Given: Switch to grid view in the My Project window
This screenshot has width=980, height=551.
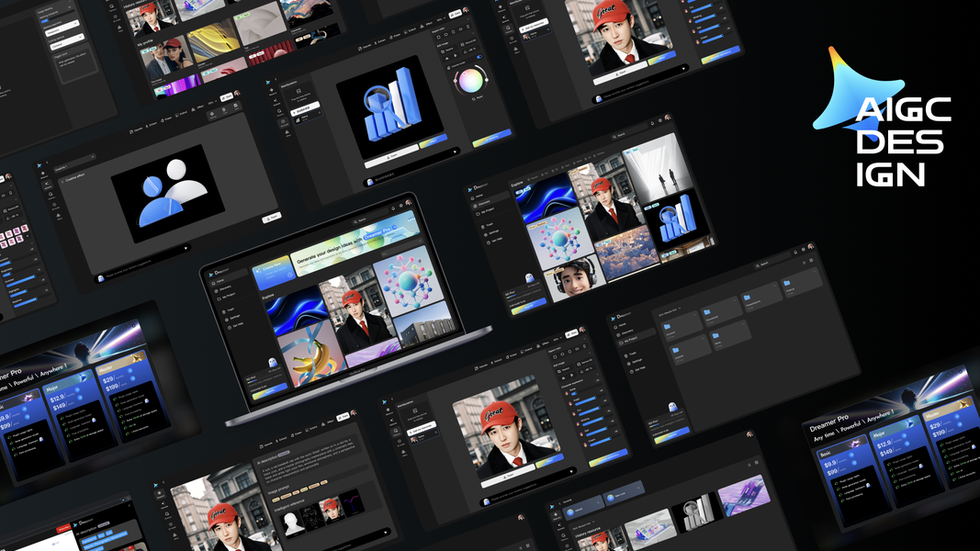Looking at the screenshot, I should click(x=811, y=260).
